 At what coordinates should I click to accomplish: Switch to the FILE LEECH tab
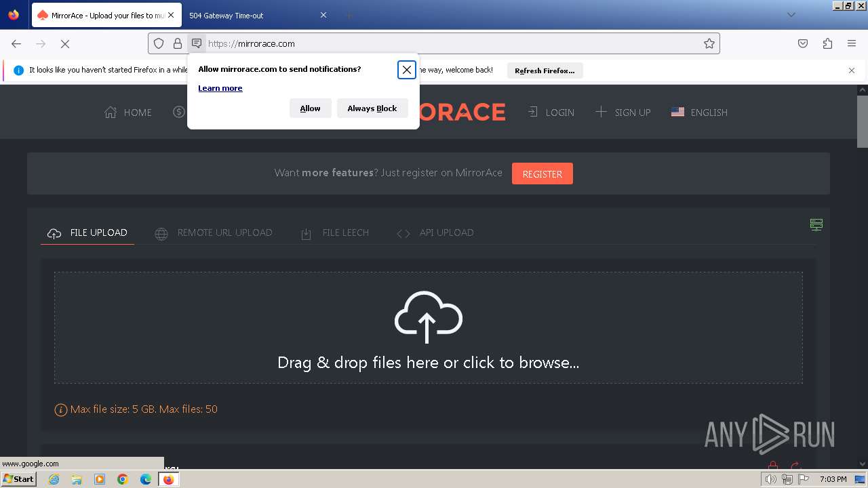[334, 232]
